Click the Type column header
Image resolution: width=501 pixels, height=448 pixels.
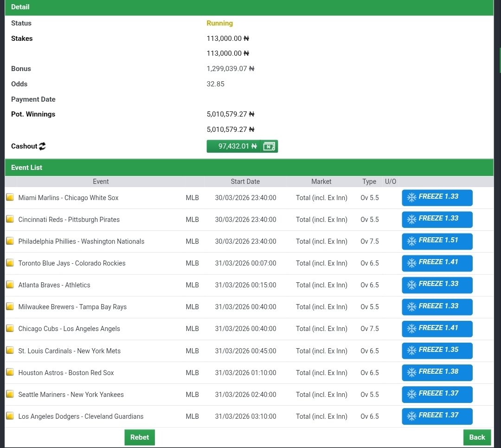point(369,182)
